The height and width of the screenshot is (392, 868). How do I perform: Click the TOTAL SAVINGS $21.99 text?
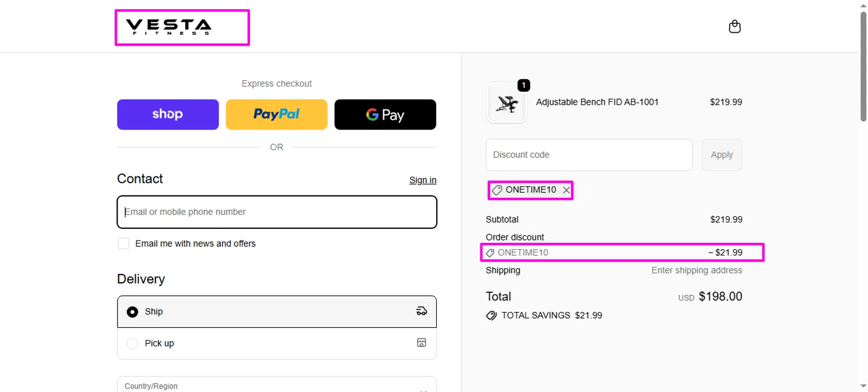(551, 316)
